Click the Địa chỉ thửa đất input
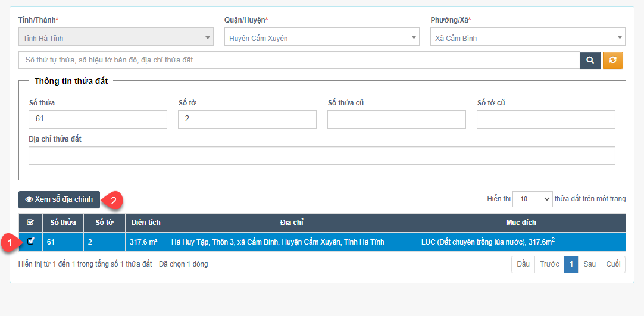Image resolution: width=644 pixels, height=316 pixels. pos(321,156)
